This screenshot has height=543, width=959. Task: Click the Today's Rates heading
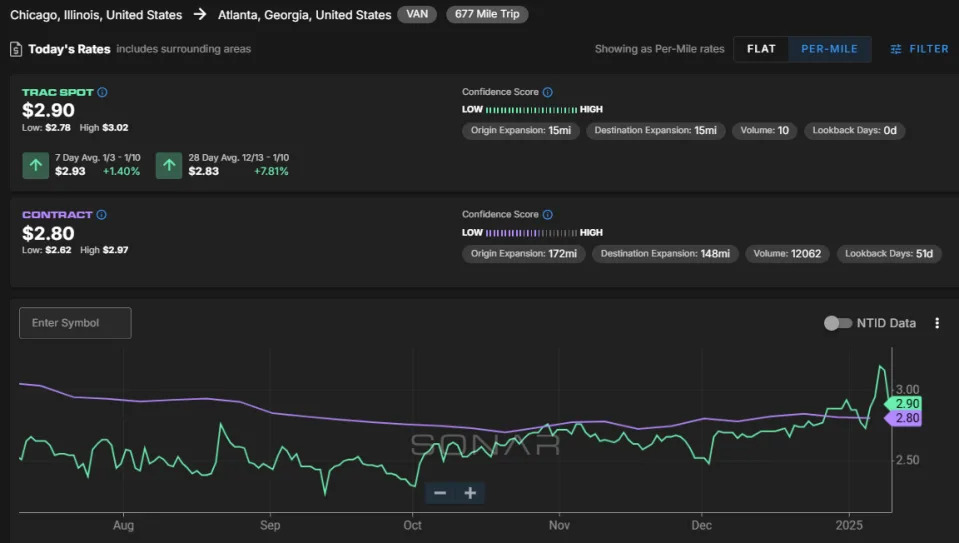[69, 49]
